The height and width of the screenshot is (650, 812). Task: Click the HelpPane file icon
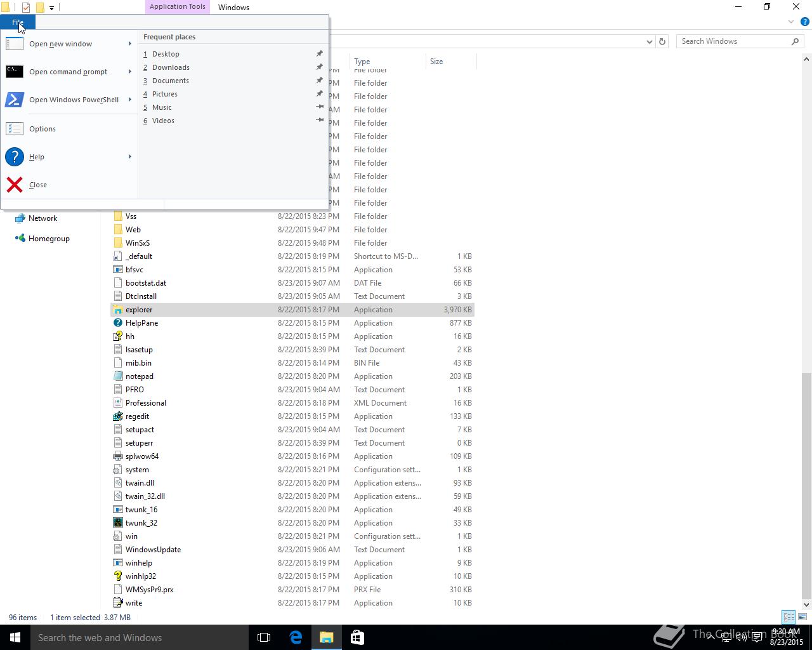(117, 323)
